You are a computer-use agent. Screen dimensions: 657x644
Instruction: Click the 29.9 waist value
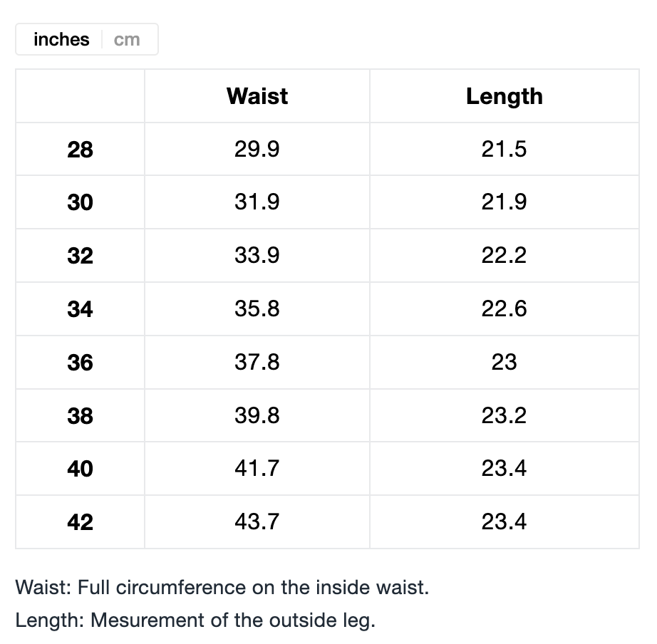pyautogui.click(x=257, y=149)
